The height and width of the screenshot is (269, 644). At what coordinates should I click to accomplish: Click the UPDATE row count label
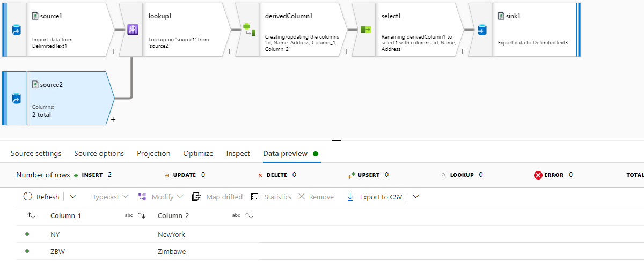[184, 175]
